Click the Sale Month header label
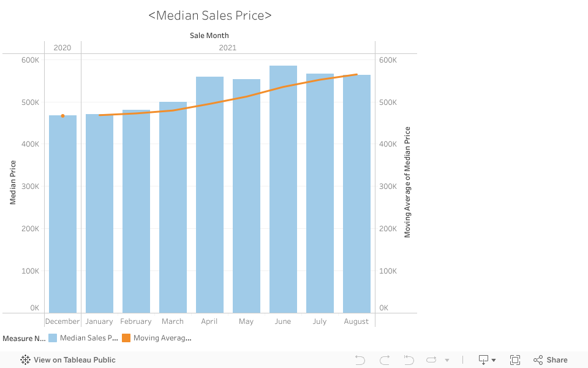Image resolution: width=588 pixels, height=368 pixels. (209, 36)
